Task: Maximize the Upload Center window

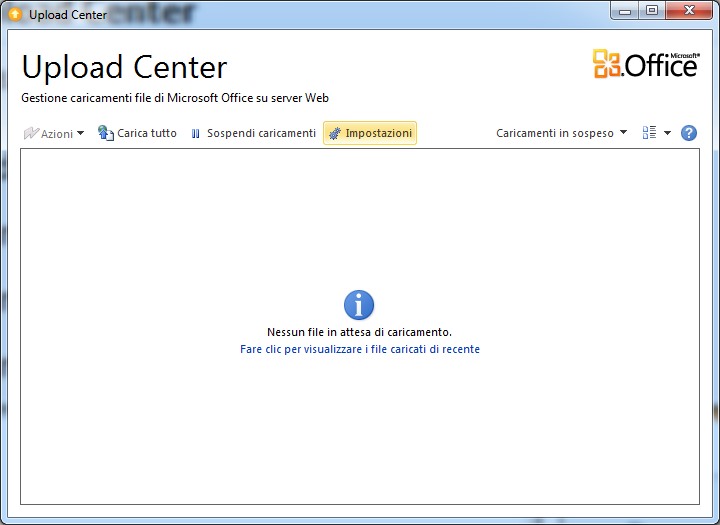Action: 652,11
